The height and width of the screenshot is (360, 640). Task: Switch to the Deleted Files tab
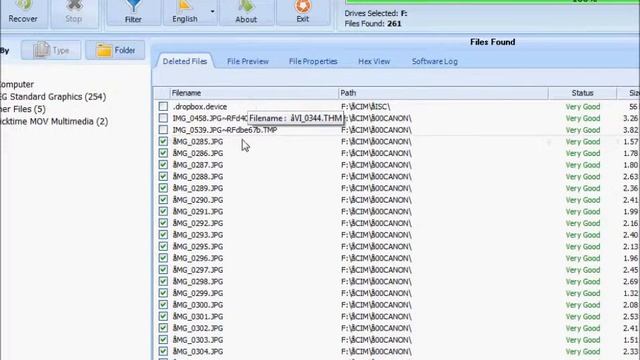pyautogui.click(x=184, y=61)
